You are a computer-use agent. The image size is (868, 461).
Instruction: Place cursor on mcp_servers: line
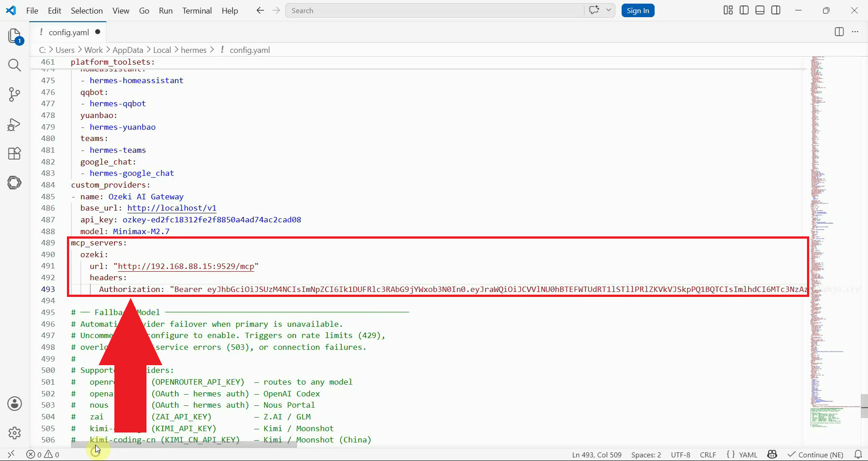[x=99, y=243]
